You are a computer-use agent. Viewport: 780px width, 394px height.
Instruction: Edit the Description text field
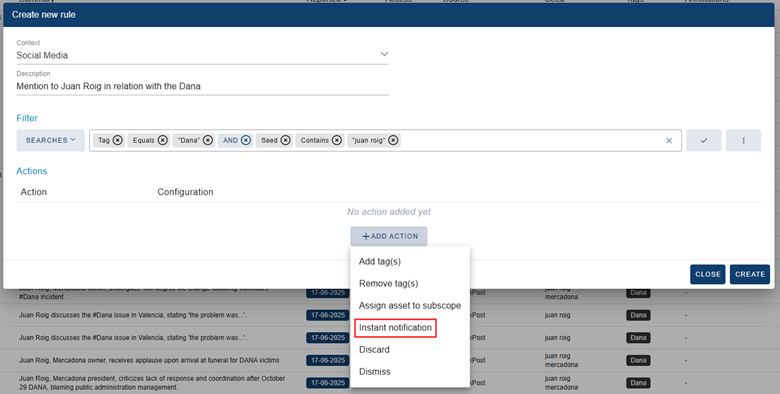point(202,86)
